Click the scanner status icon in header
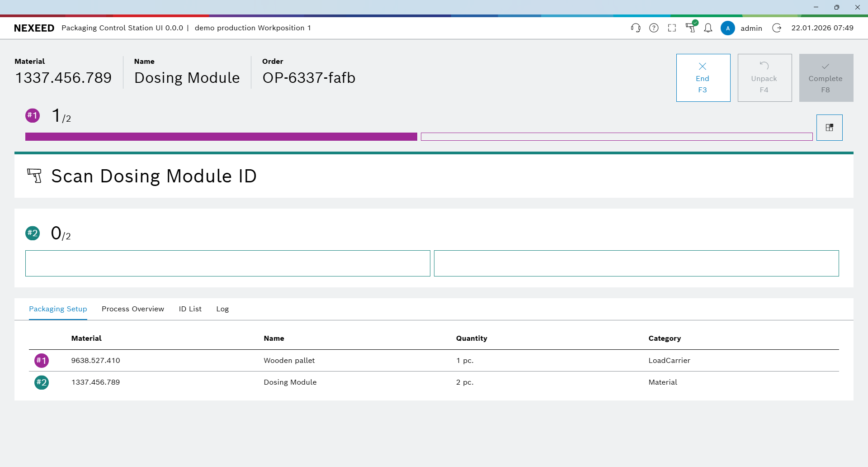Viewport: 868px width, 467px height. click(x=690, y=28)
